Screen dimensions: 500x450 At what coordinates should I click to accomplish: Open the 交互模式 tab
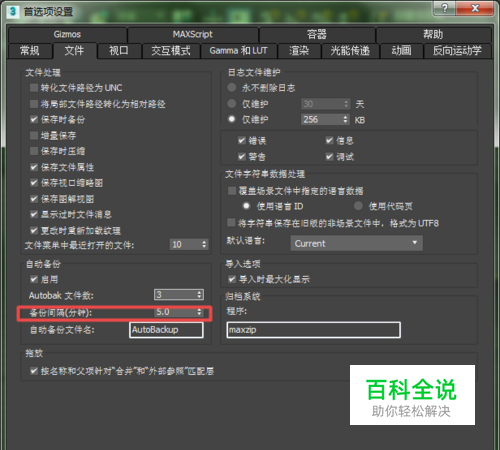coord(171,51)
